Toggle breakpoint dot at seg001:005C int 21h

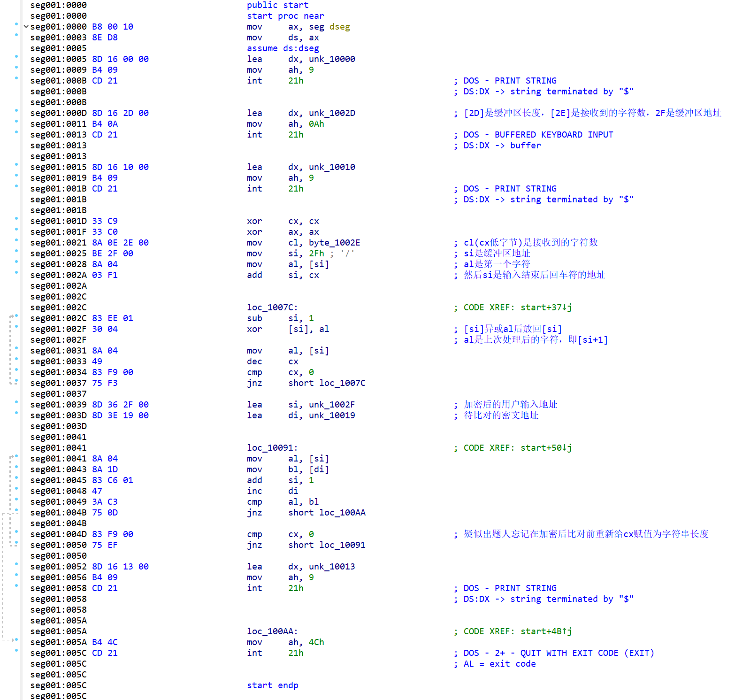[16, 650]
